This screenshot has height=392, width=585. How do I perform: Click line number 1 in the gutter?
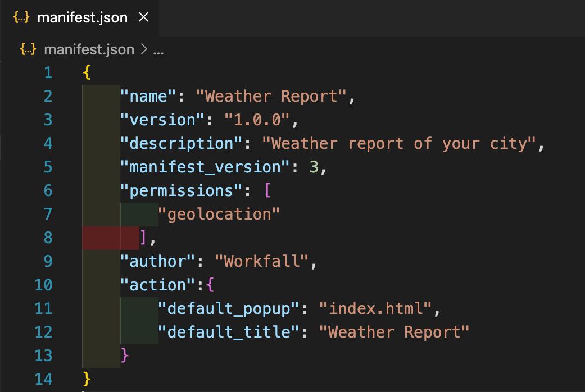click(x=48, y=72)
